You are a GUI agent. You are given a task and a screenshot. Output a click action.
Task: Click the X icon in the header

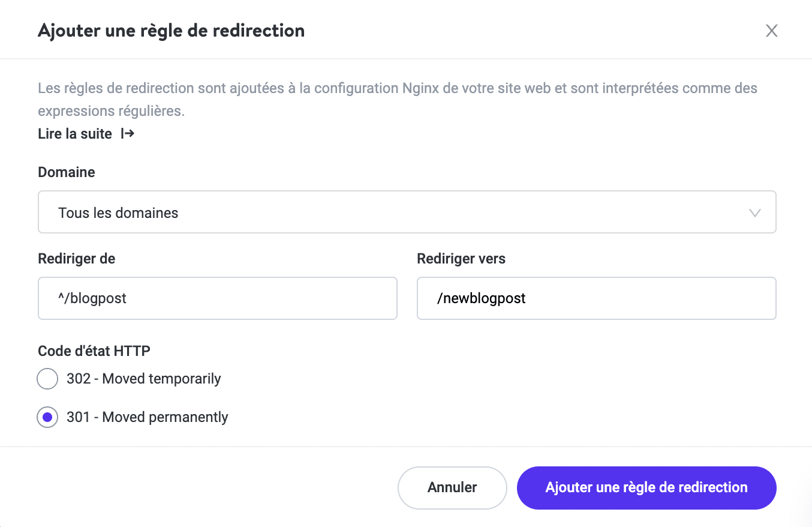click(x=772, y=31)
